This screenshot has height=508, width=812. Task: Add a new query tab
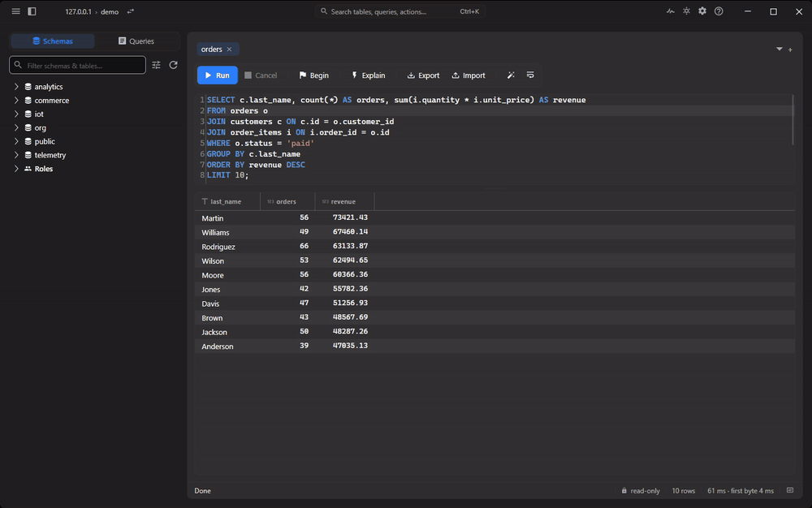(x=790, y=50)
